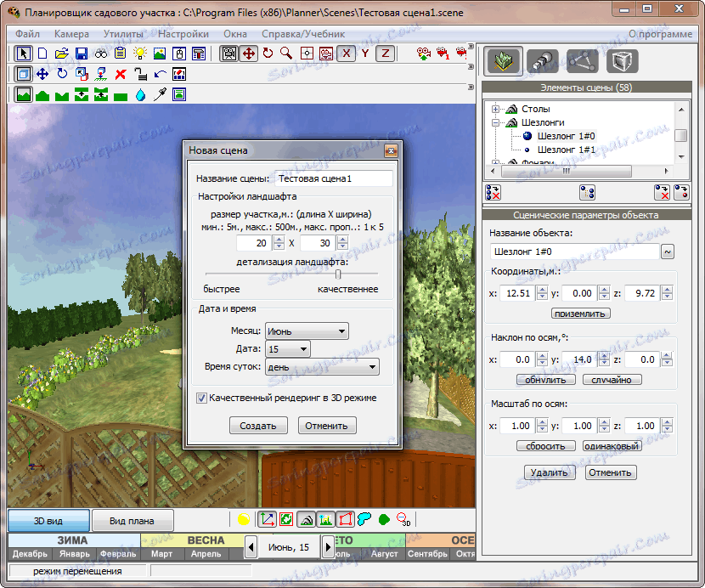
Task: Open the Файл menu
Action: [27, 34]
